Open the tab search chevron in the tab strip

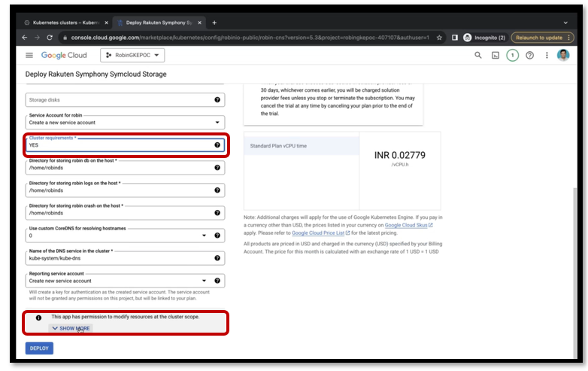click(565, 23)
